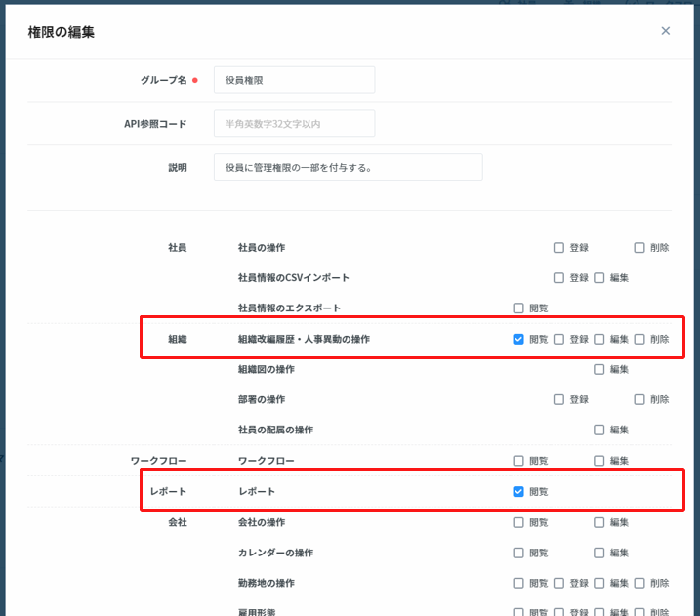
Task: Check 登録 for 社員情報のCSVインポート
Action: [559, 278]
